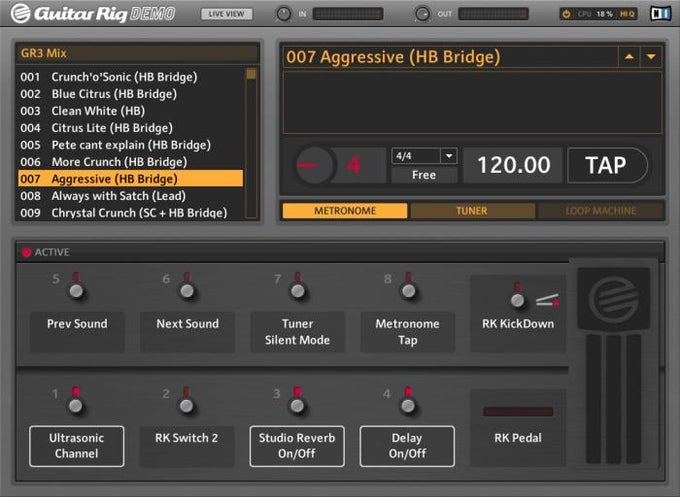This screenshot has height=497, width=680.
Task: Click the Metronome Tap label
Action: point(408,331)
